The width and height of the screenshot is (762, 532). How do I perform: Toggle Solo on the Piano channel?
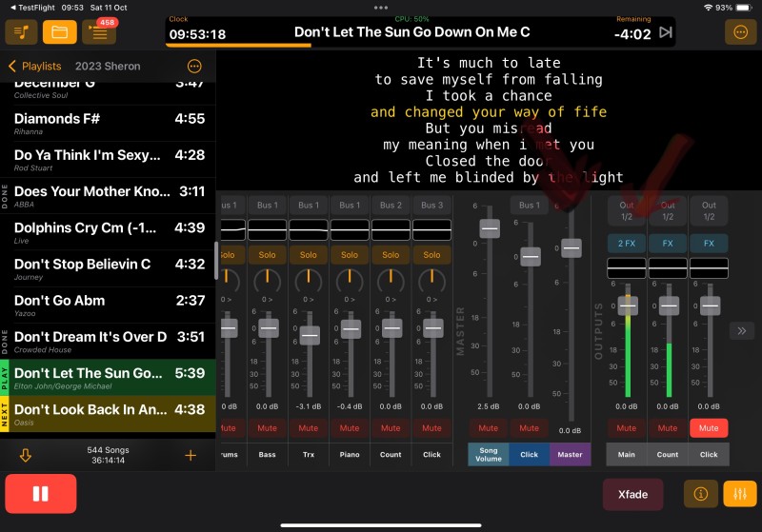350,255
